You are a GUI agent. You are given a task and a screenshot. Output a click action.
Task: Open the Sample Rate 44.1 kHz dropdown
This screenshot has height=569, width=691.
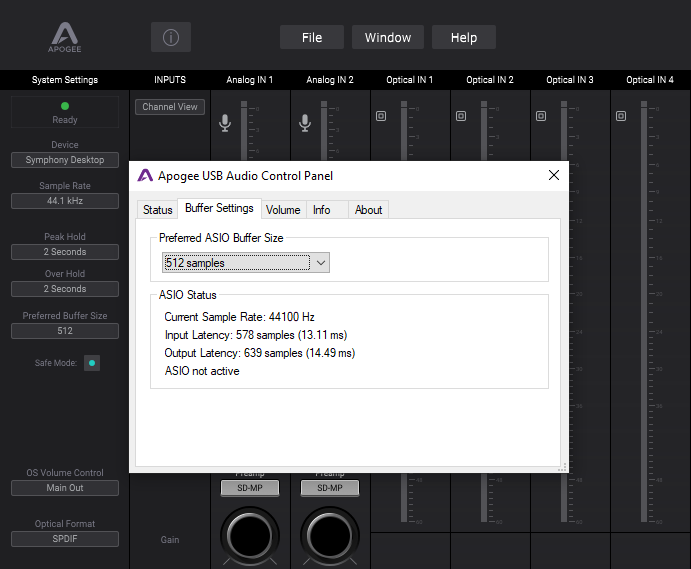click(x=65, y=201)
